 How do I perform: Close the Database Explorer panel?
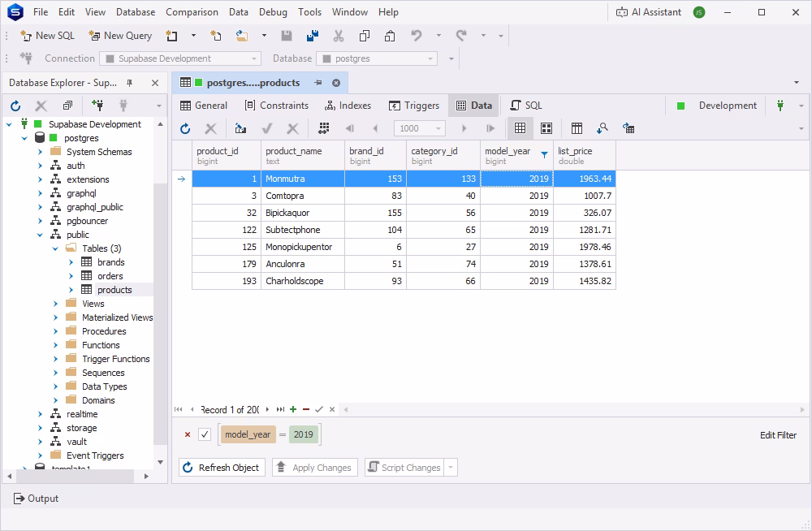(x=155, y=83)
